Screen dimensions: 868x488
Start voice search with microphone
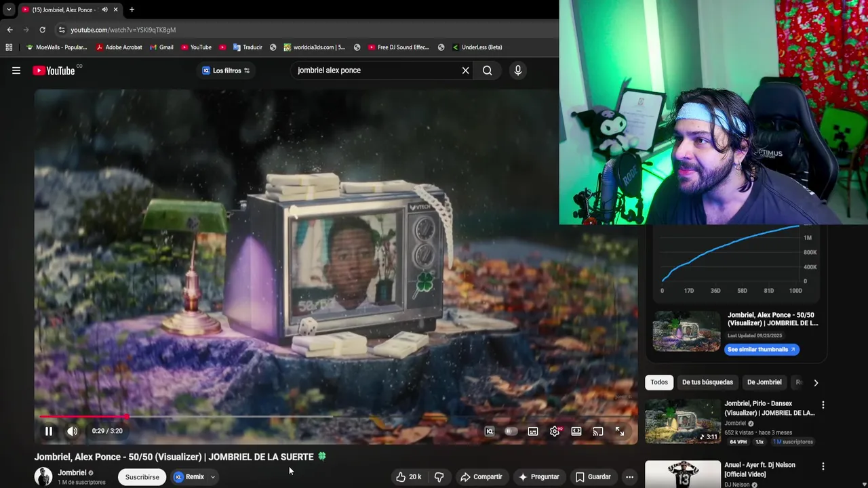(x=518, y=70)
